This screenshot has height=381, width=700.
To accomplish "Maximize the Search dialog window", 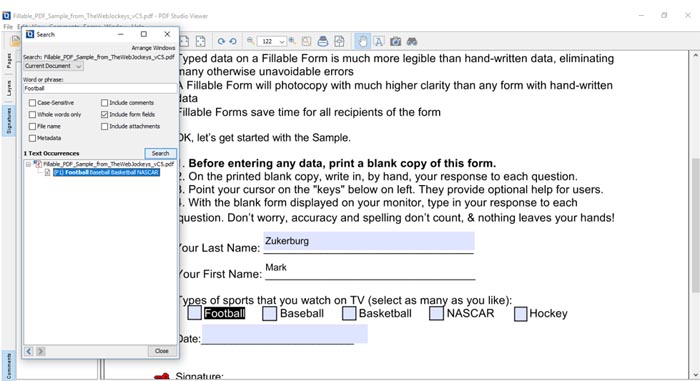I will 144,34.
